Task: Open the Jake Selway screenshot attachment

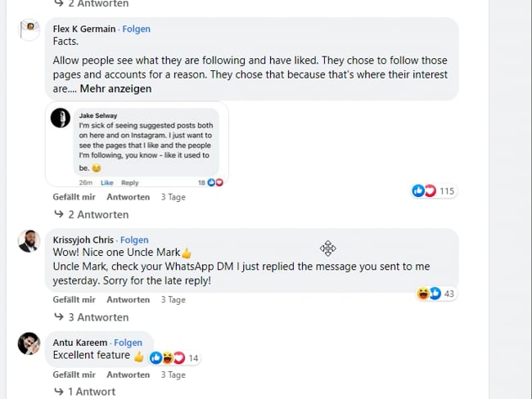Action: click(137, 144)
